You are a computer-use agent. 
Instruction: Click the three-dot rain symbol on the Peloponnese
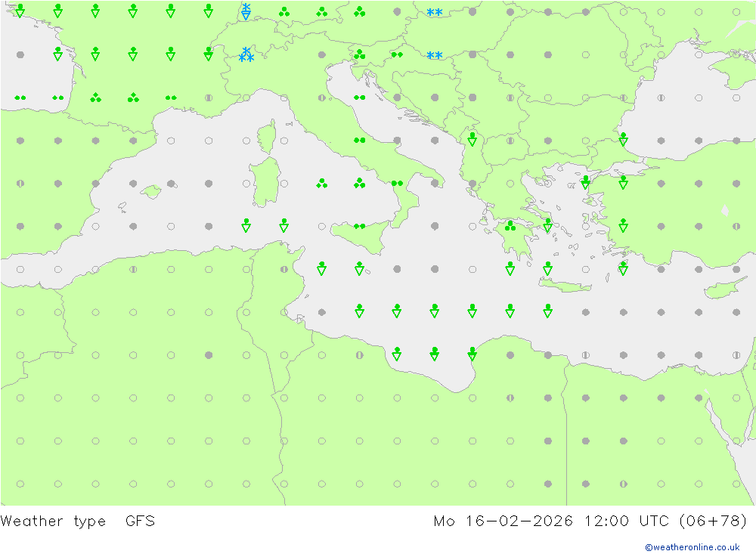click(x=510, y=226)
